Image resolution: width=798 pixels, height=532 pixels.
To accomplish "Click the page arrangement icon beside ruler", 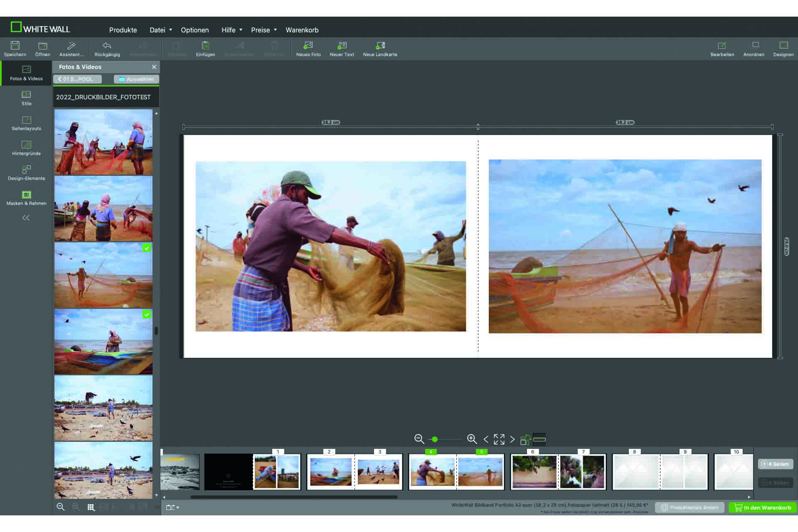I will 525,439.
